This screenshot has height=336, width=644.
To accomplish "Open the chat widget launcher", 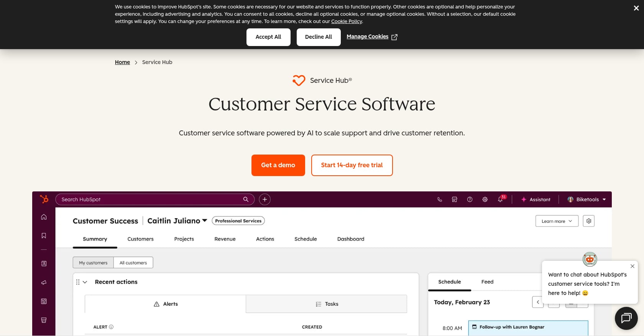I will (626, 318).
